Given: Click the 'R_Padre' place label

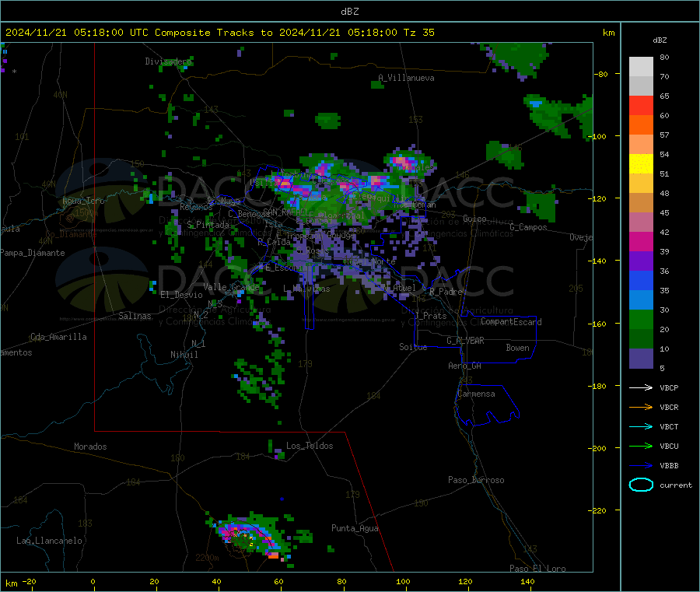Looking at the screenshot, I should 446,292.
